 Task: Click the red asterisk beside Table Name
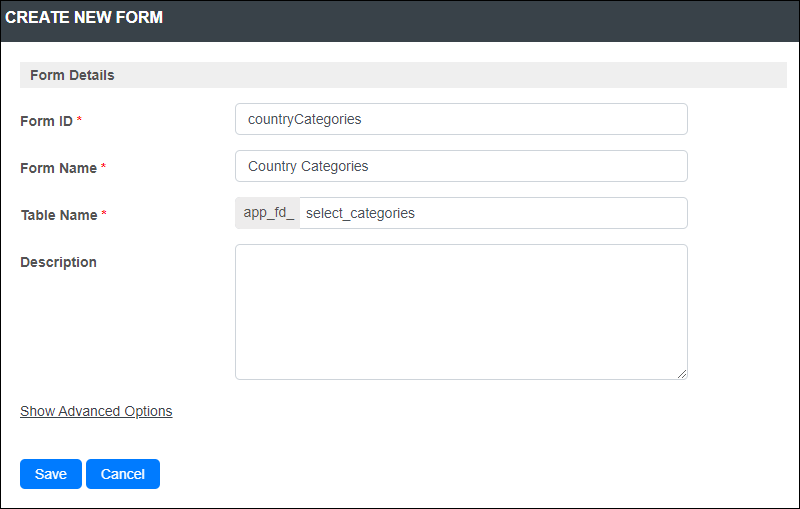pyautogui.click(x=104, y=213)
